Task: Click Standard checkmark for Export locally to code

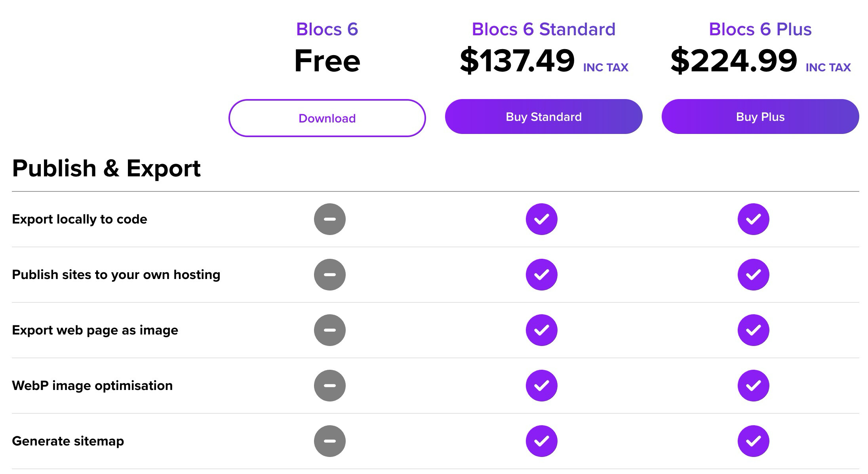Action: [x=541, y=219]
